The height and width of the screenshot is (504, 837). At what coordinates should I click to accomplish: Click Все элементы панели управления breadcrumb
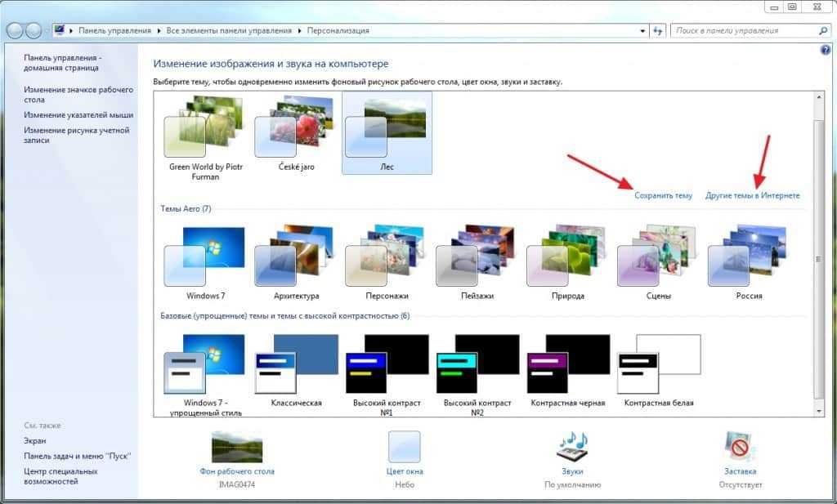tap(229, 31)
